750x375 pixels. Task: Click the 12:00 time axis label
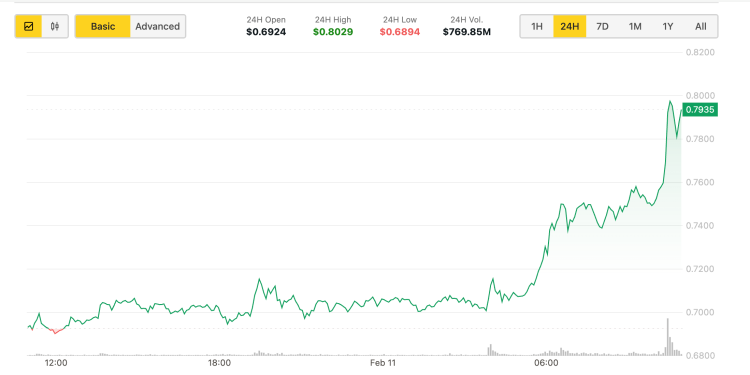pyautogui.click(x=56, y=363)
